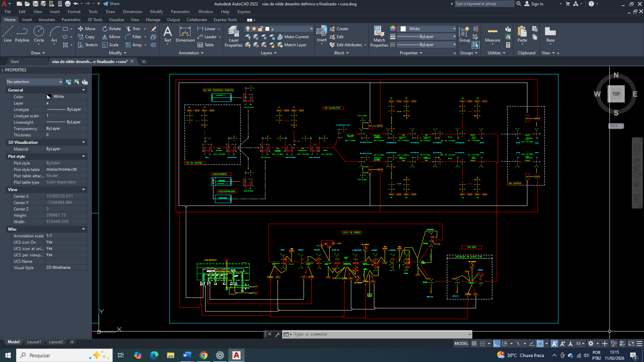Collapse the General properties section
Image resolution: width=644 pixels, height=362 pixels.
tap(84, 90)
